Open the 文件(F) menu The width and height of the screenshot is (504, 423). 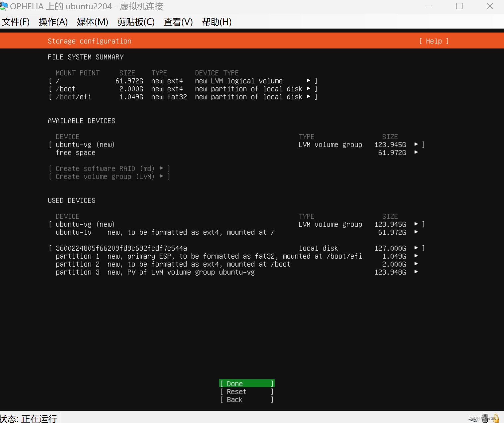(x=16, y=22)
